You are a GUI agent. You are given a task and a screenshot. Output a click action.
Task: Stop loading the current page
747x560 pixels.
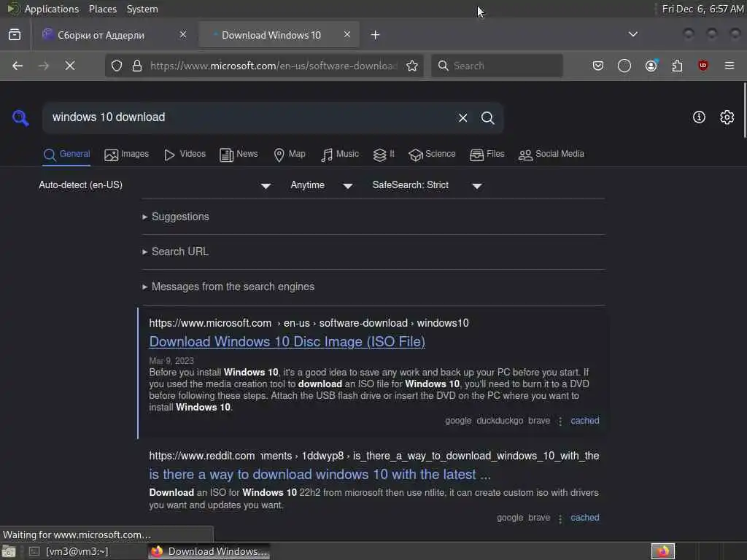point(70,66)
